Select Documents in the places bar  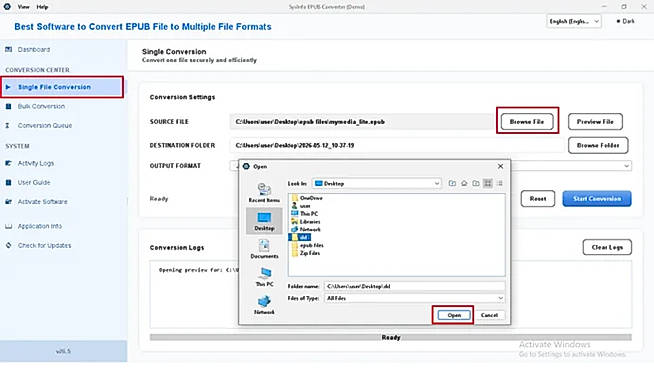tap(264, 249)
